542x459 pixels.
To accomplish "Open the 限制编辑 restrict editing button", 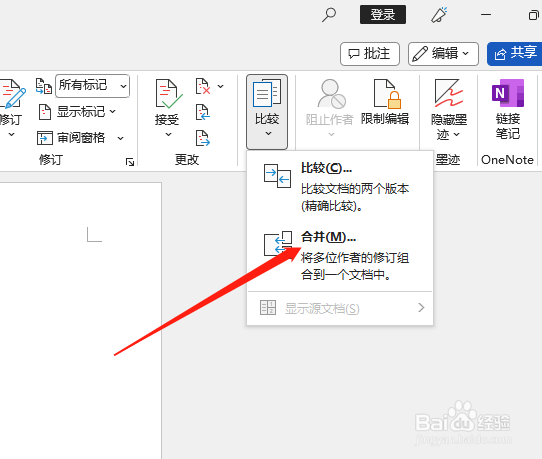I will (x=385, y=102).
